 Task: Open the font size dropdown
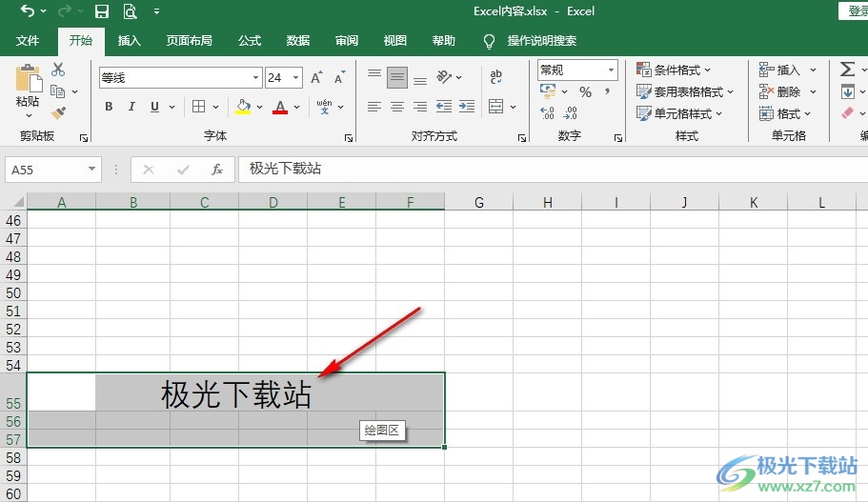click(x=296, y=78)
